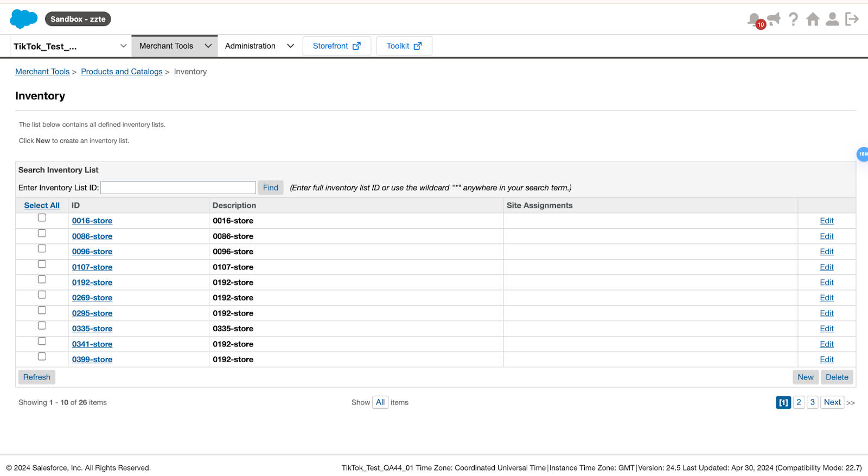
Task: Edit the 0107-store inventory list
Action: [x=826, y=267]
